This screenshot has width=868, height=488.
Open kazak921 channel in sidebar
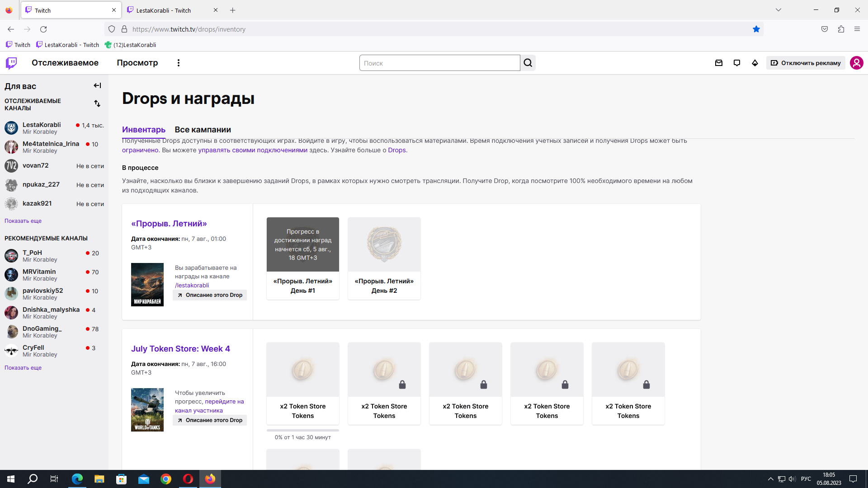pyautogui.click(x=54, y=204)
